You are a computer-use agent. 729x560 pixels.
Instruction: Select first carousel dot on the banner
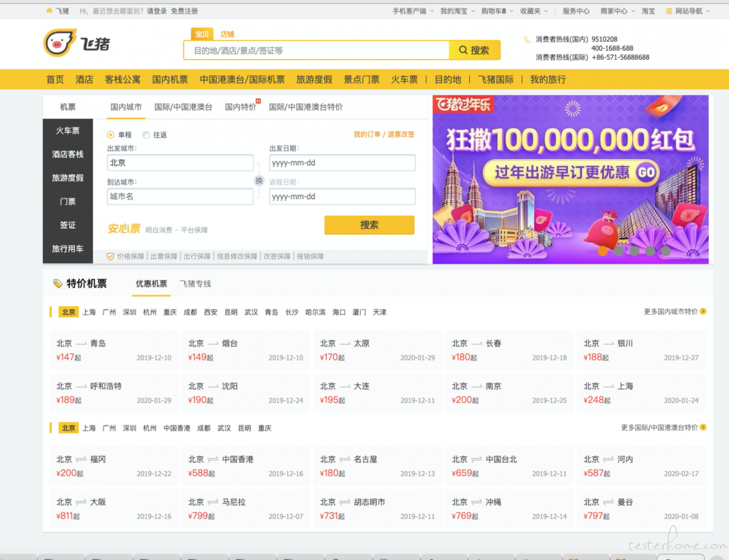(603, 251)
